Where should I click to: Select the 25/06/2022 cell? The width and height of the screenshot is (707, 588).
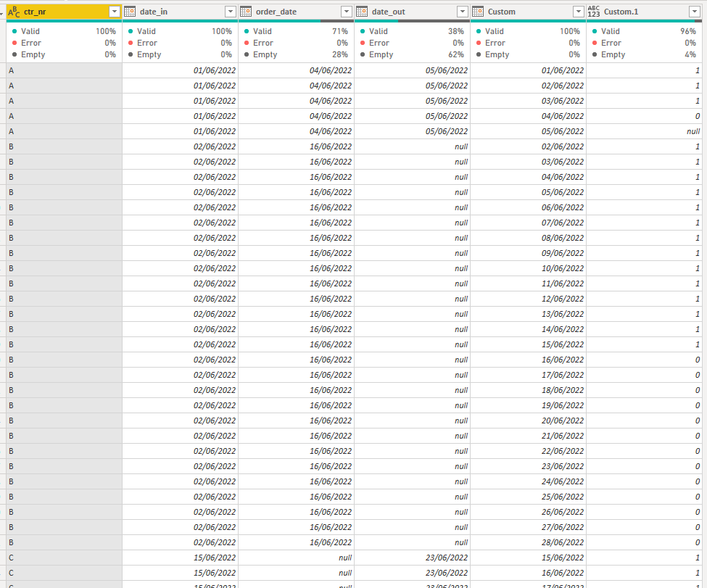528,497
